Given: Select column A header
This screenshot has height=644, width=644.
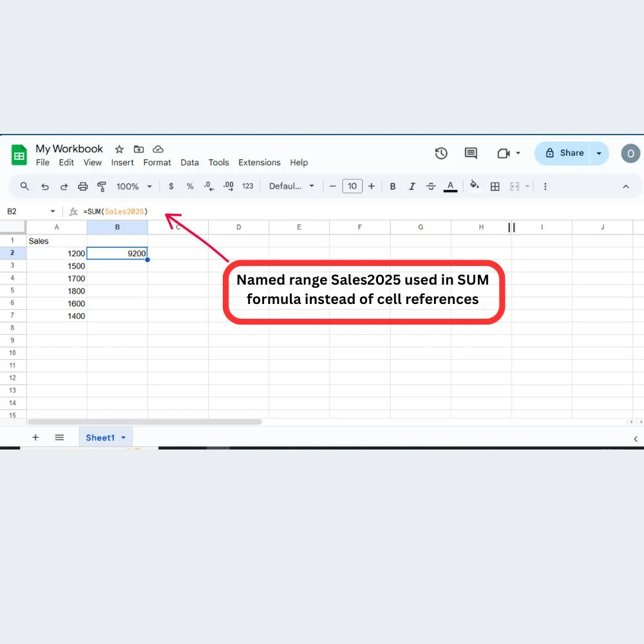Looking at the screenshot, I should [x=57, y=227].
